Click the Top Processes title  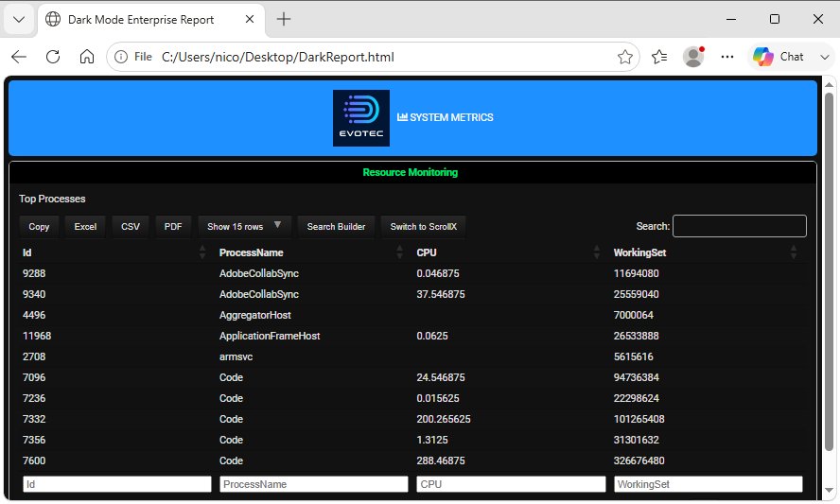tap(53, 199)
